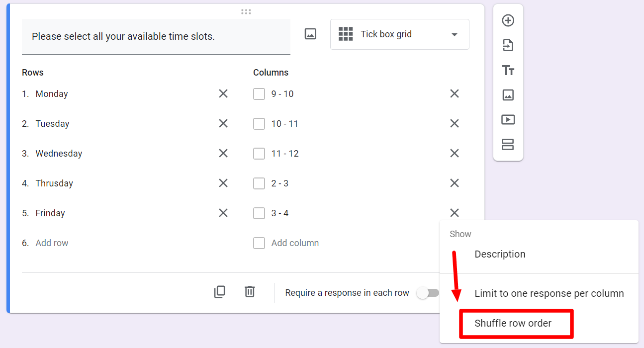
Task: Delete the question with the bin icon
Action: [250, 292]
